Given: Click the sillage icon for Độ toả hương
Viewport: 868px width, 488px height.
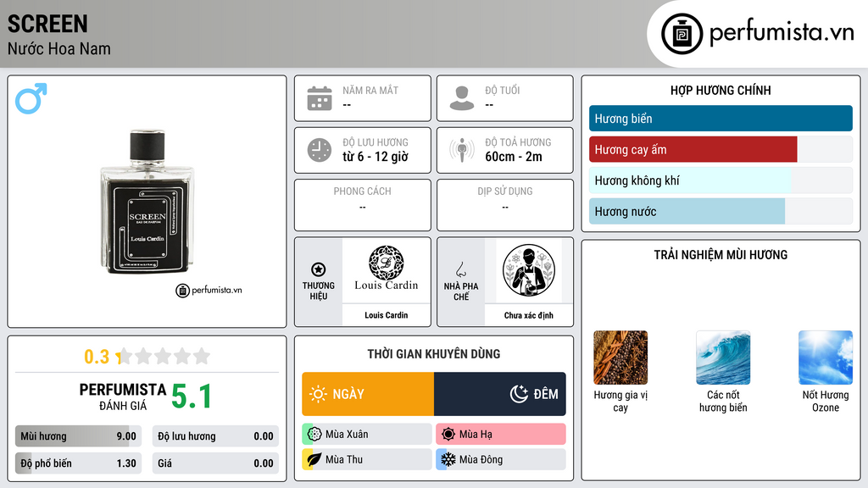Looking at the screenshot, I should (x=462, y=150).
